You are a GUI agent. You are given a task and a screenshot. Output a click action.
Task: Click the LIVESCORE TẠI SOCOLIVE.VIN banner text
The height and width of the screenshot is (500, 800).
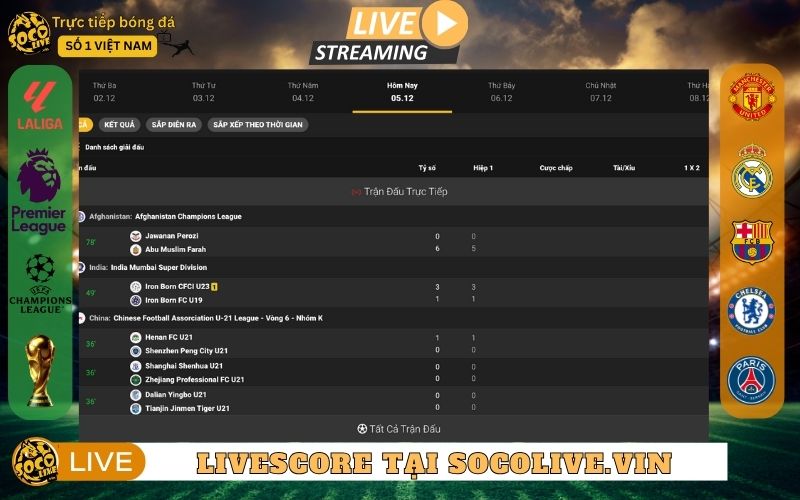pos(434,463)
